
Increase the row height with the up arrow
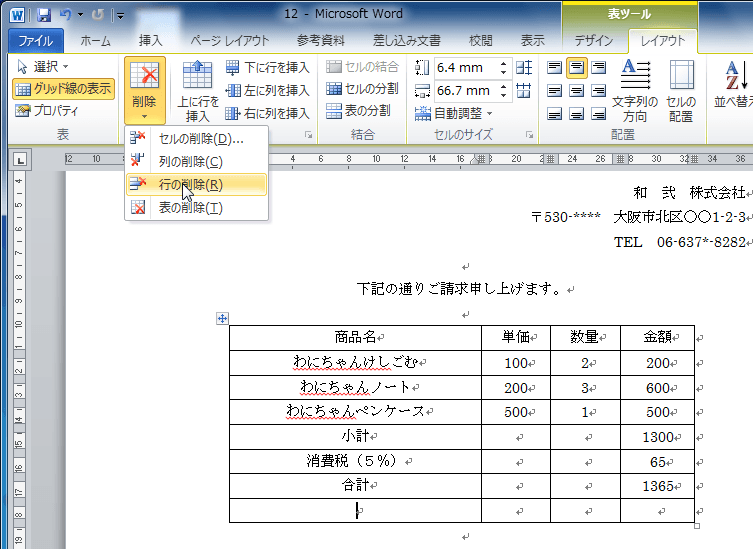pos(503,63)
